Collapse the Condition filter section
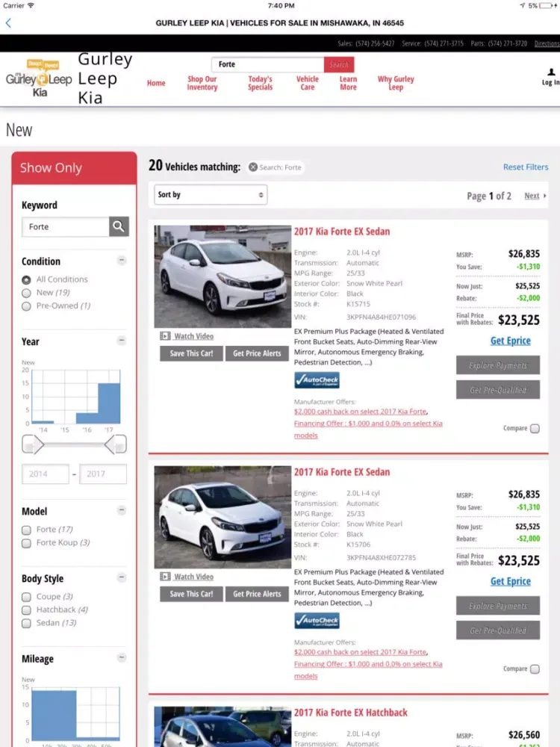The width and height of the screenshot is (560, 747). [122, 261]
